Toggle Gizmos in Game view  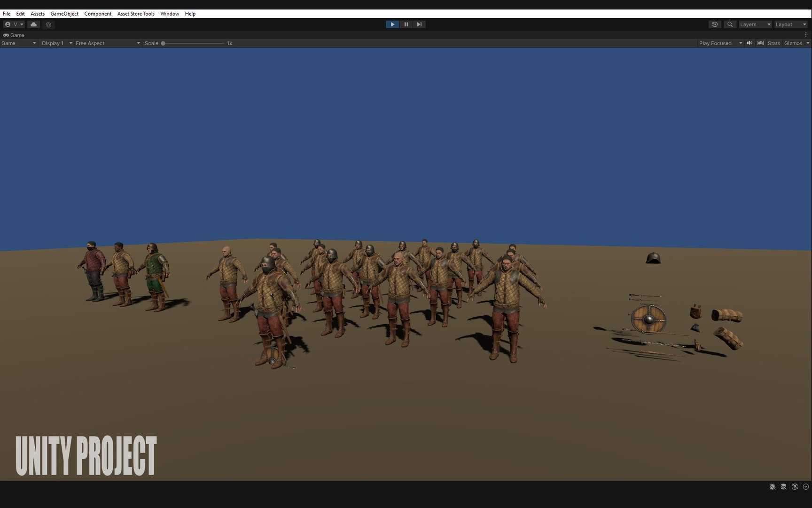click(793, 43)
